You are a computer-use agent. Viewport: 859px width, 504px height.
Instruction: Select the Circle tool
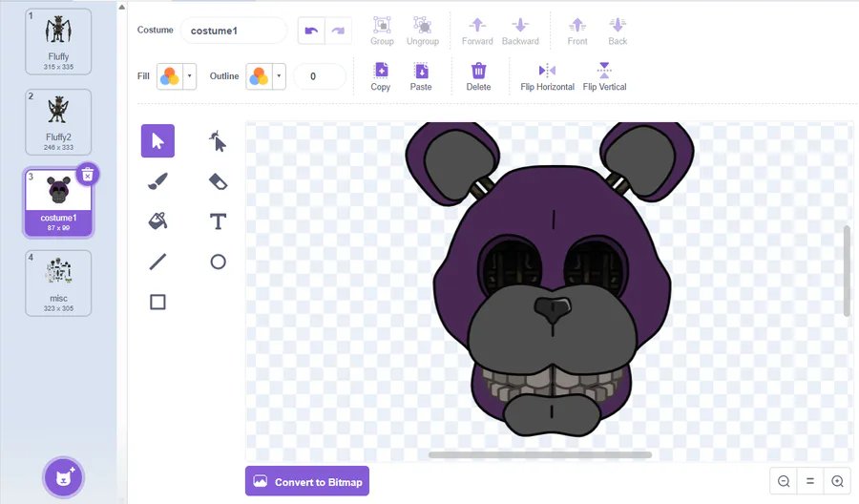[x=218, y=262]
